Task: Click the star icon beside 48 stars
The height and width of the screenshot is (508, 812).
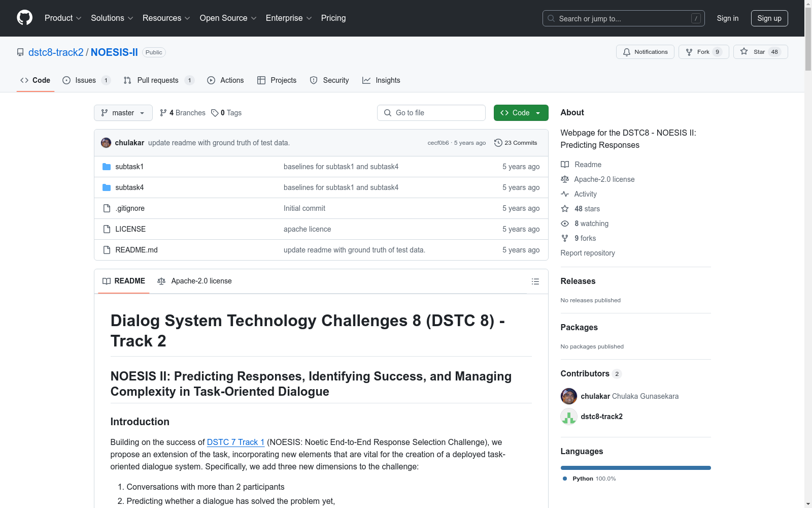Action: (x=565, y=209)
